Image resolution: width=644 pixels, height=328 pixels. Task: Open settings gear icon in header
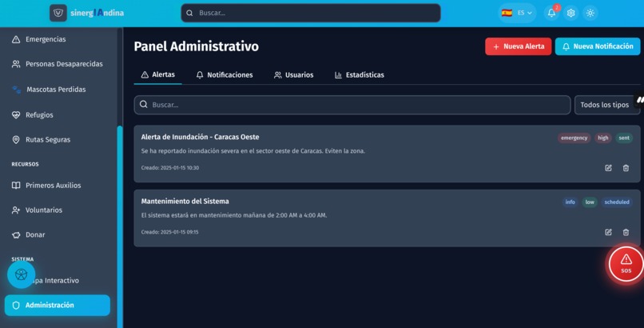coord(571,13)
